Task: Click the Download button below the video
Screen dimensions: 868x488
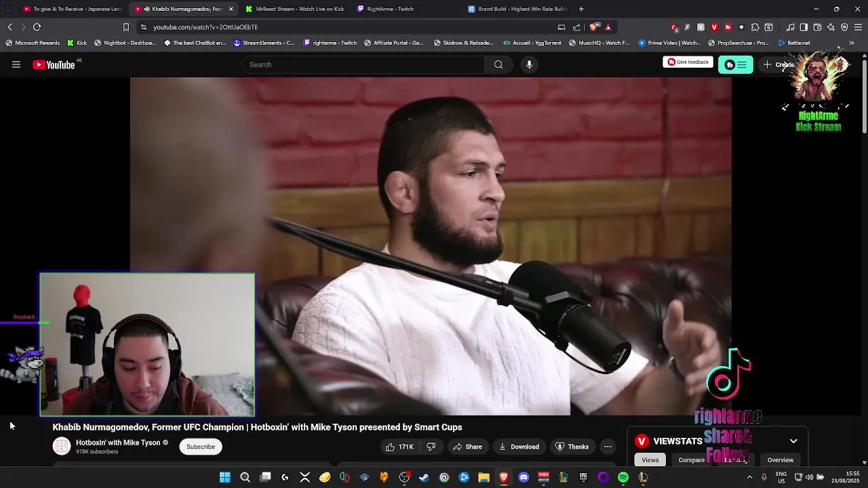Action: (x=519, y=447)
